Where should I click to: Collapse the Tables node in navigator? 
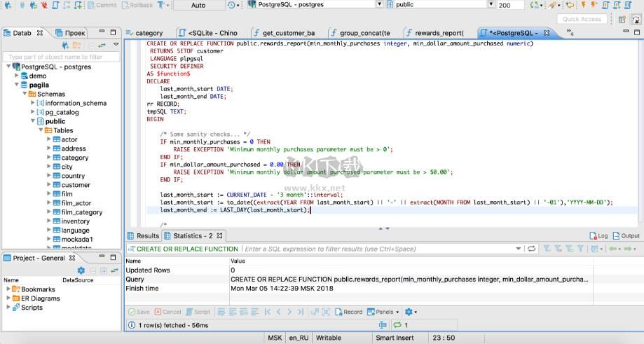[x=41, y=130]
